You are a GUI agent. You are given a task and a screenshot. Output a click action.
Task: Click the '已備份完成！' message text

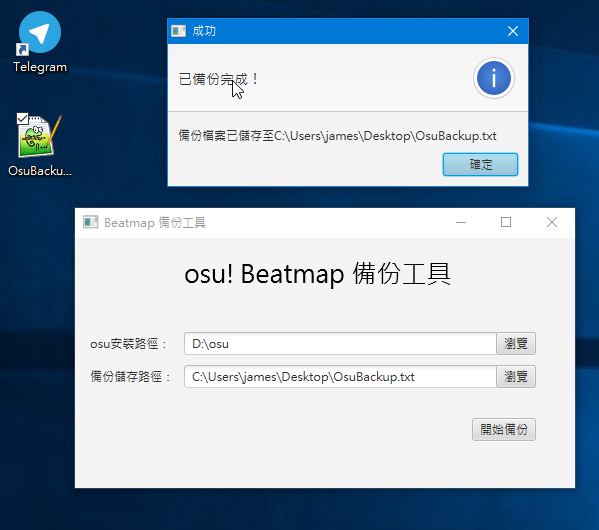click(219, 79)
